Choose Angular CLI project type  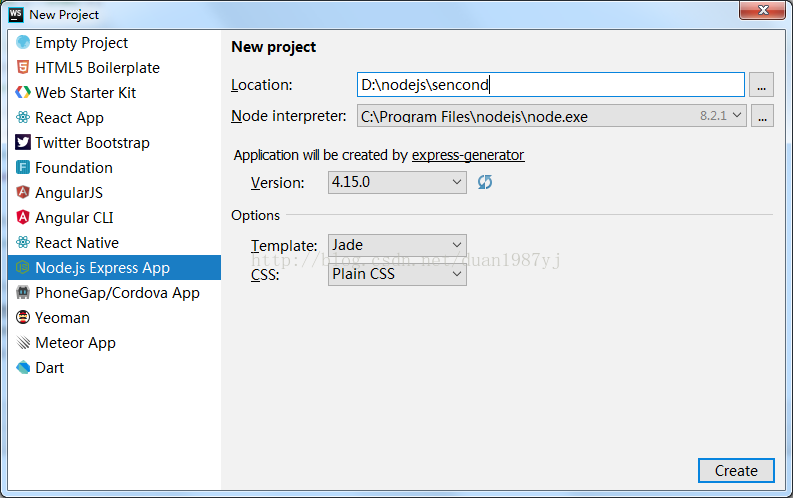coord(114,217)
